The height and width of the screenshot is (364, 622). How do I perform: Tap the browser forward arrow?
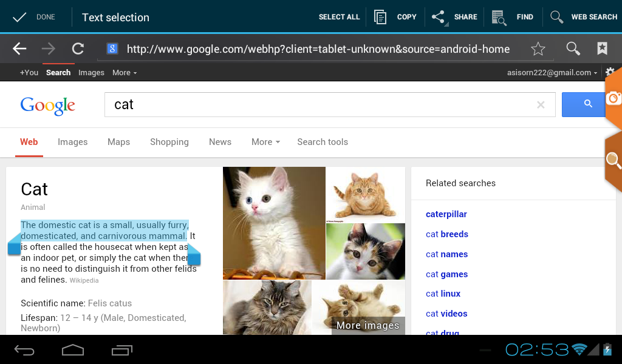click(49, 49)
